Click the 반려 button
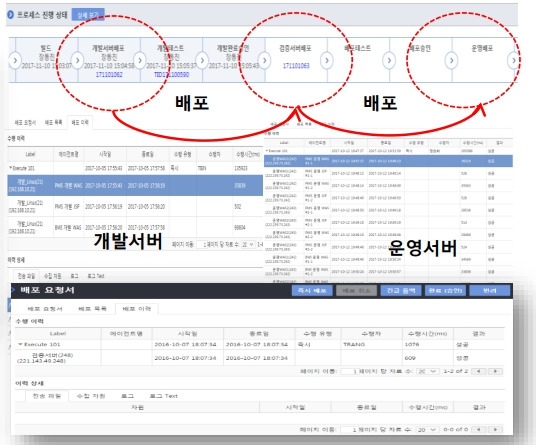The width and height of the screenshot is (536, 445). tap(490, 291)
